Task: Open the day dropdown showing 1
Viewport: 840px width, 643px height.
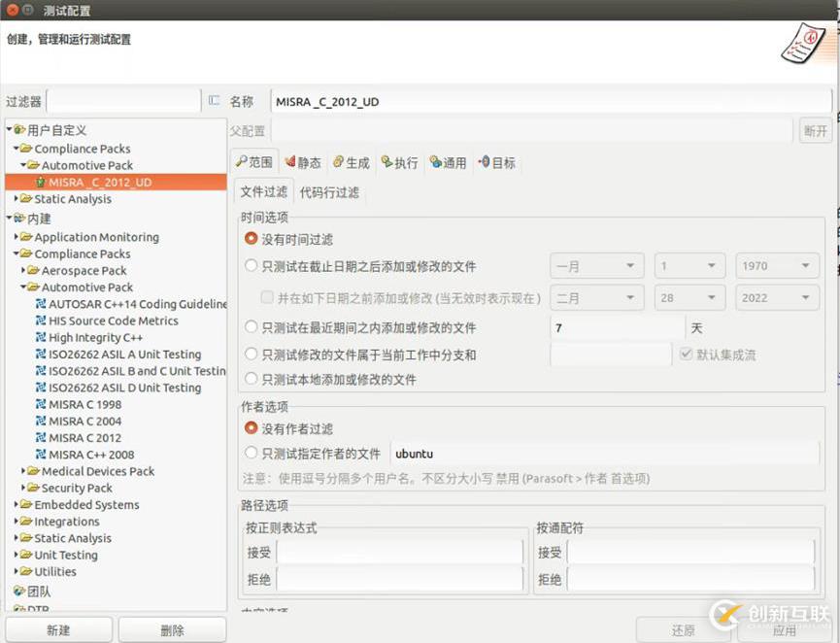Action: click(689, 266)
